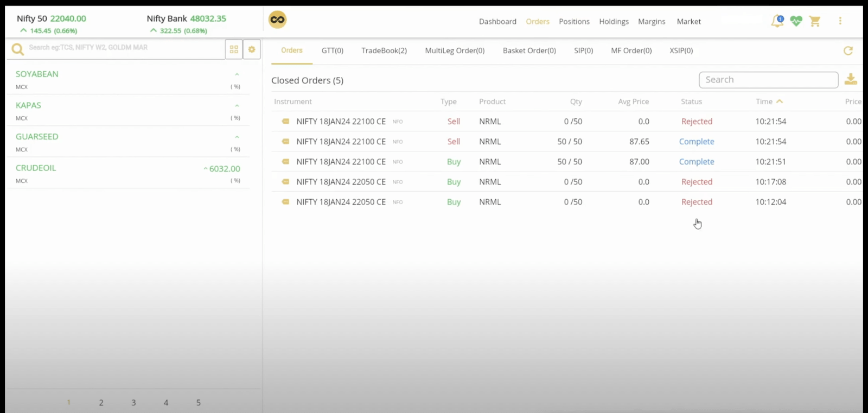The width and height of the screenshot is (868, 413).
Task: Open watchlist settings gear icon
Action: pyautogui.click(x=252, y=49)
